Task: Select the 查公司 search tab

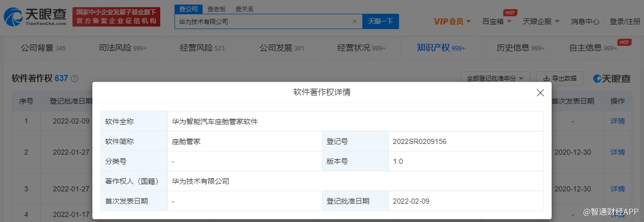Action: tap(189, 9)
